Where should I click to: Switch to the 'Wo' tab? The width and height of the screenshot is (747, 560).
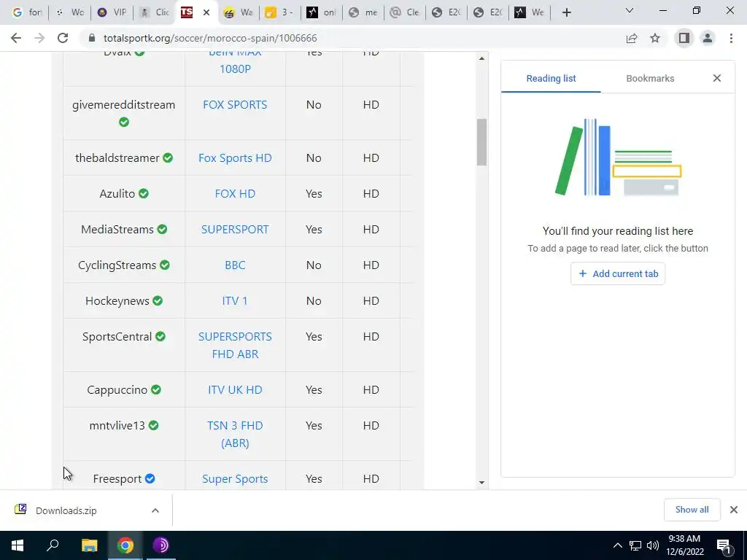[69, 13]
